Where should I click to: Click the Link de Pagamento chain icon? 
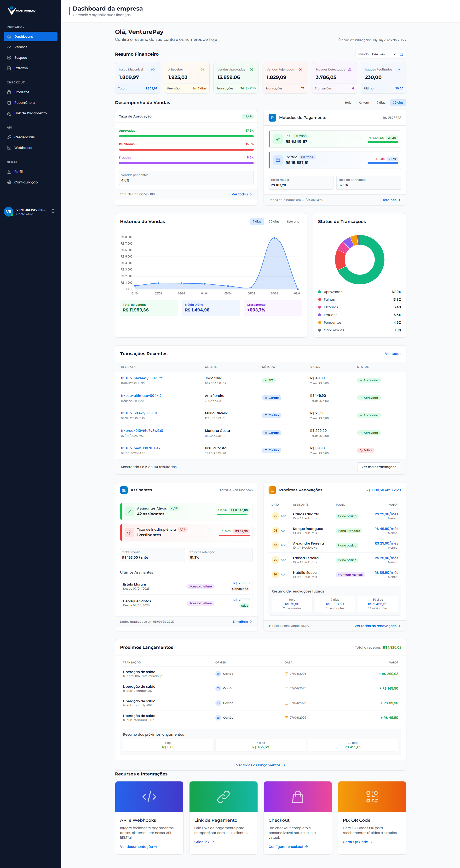point(223,797)
